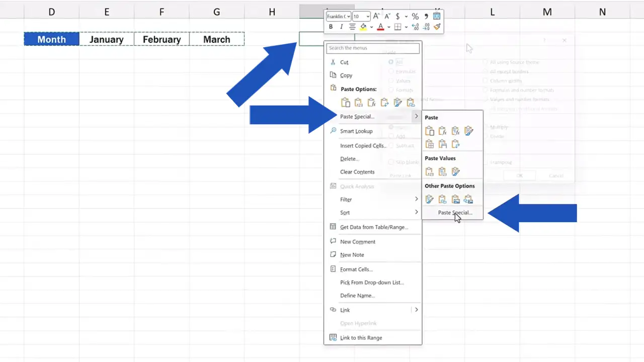
Task: Click the Paste Link icon
Action: (442, 199)
